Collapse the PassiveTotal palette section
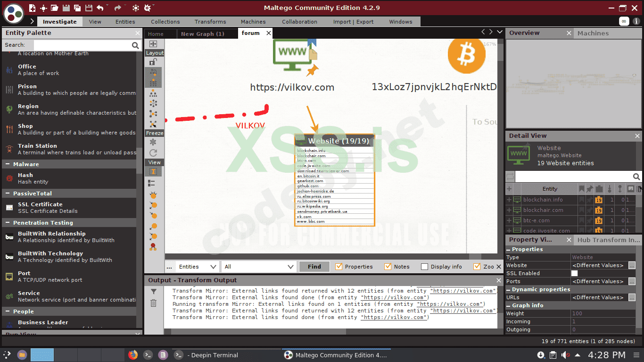 click(8, 194)
